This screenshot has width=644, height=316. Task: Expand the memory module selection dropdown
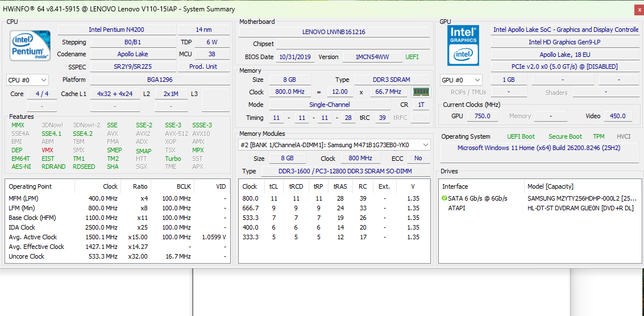coord(334,145)
